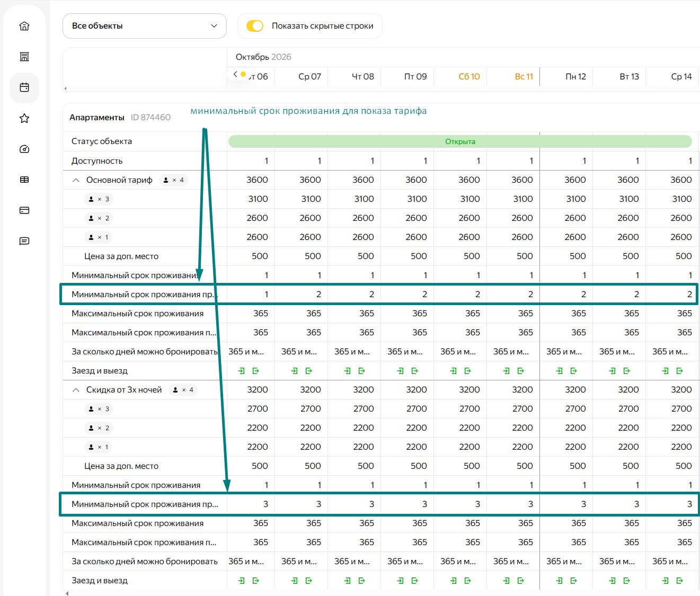Open the payment card icon in sidebar
This screenshot has width=700, height=596.
point(24,210)
